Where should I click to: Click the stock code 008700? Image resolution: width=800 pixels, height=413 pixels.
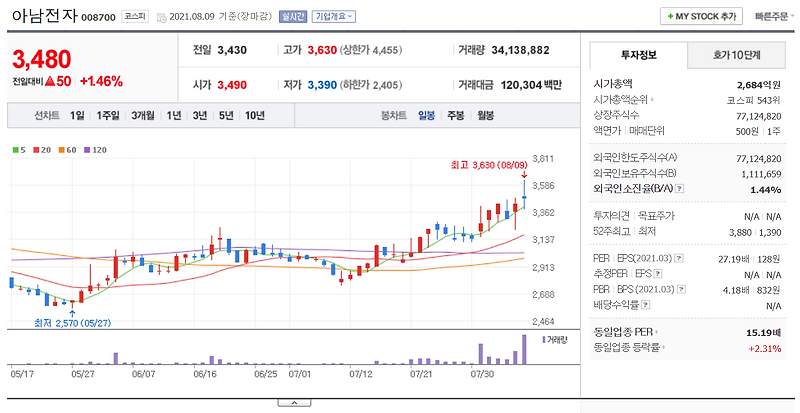click(98, 18)
